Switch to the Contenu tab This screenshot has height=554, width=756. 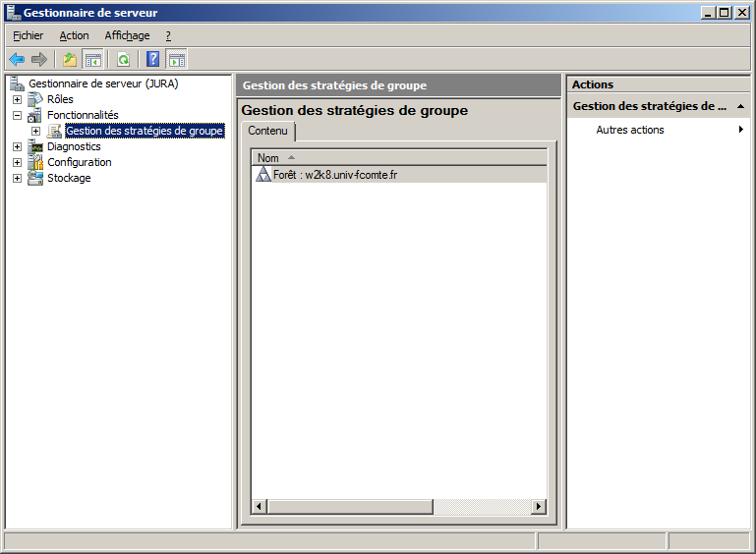267,131
